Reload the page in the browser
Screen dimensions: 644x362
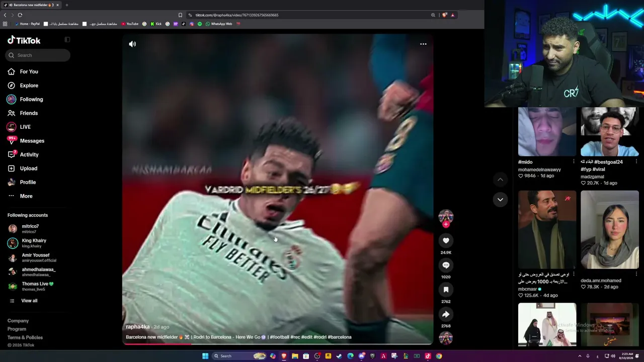coord(20,15)
